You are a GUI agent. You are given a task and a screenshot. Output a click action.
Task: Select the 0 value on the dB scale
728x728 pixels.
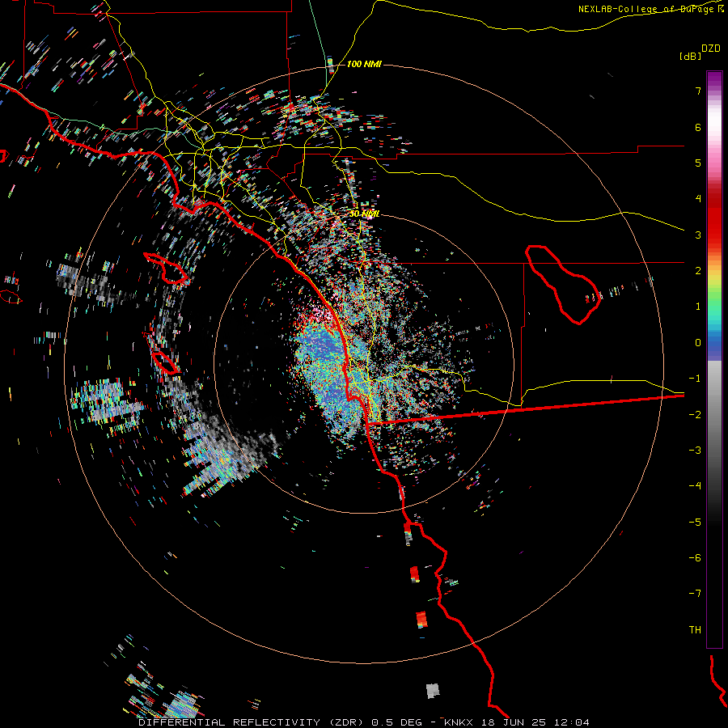pos(698,343)
